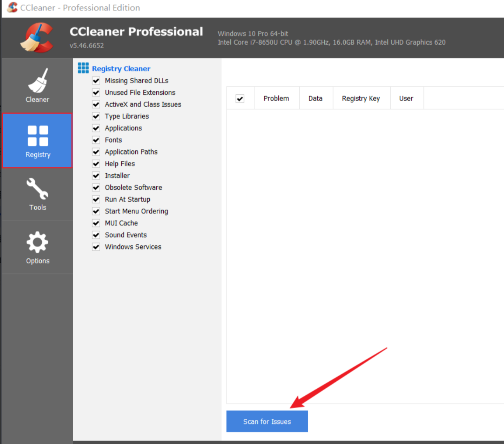
Task: Toggle Run At Startup checkbox
Action: 96,199
